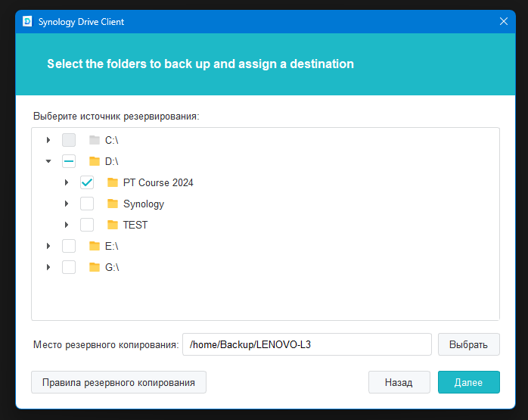Select the D:\ drive label

[112, 161]
